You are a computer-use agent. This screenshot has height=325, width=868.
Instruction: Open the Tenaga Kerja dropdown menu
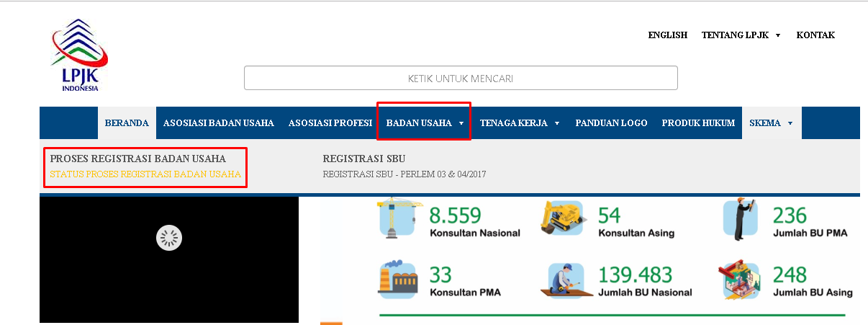point(520,123)
